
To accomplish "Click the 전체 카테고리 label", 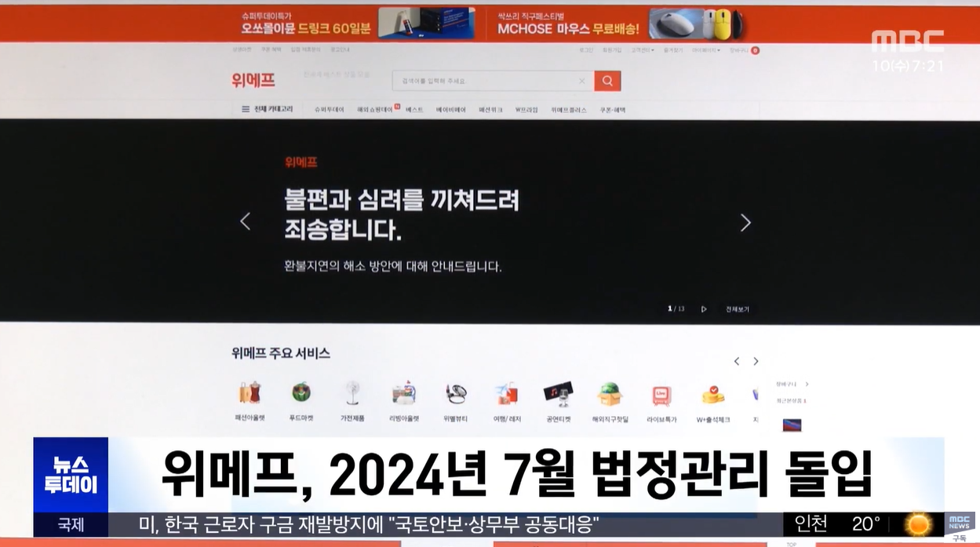I will 273,109.
